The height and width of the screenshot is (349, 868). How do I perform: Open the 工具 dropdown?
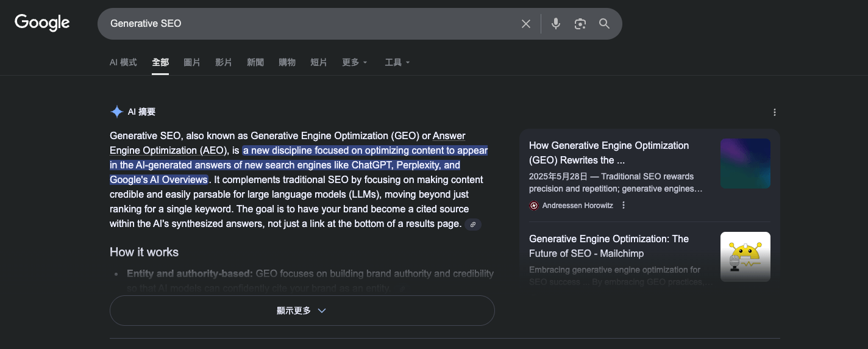[x=397, y=62]
